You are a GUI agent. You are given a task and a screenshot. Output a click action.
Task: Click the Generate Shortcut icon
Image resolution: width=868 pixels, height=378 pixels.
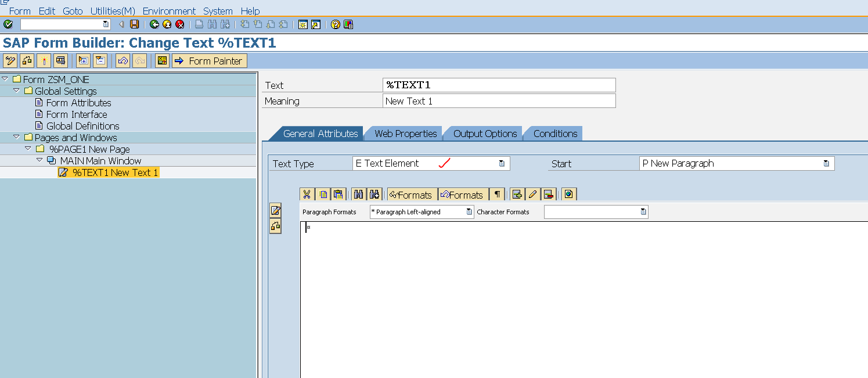315,24
